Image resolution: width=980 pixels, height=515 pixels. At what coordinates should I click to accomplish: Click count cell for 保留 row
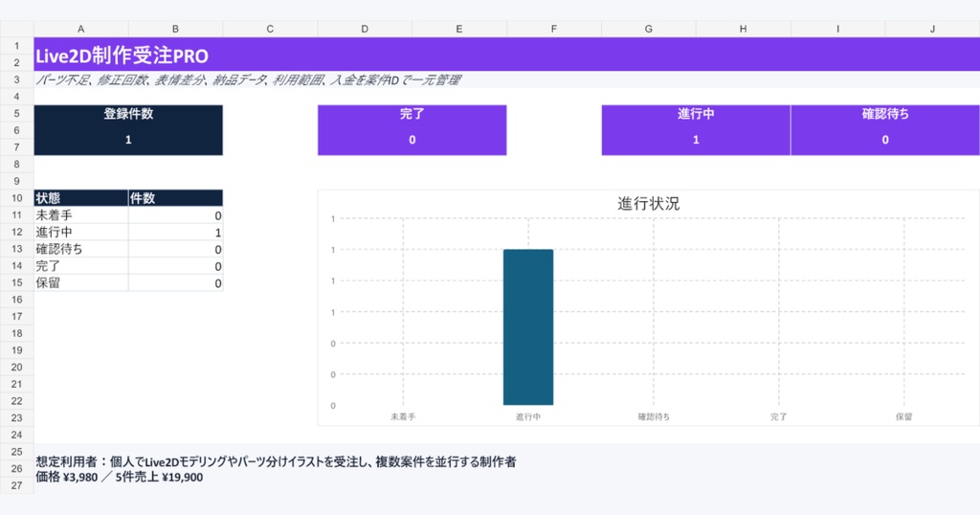click(x=176, y=282)
